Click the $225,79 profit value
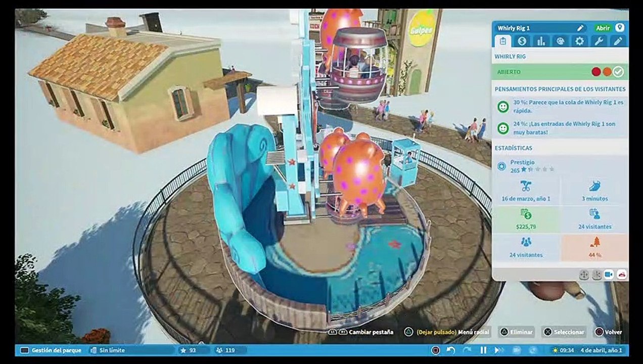Screen dimensions: 643x364 [x=526, y=227]
